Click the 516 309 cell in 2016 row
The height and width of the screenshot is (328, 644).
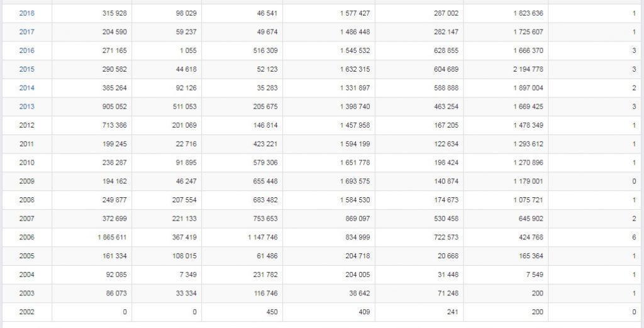point(265,50)
